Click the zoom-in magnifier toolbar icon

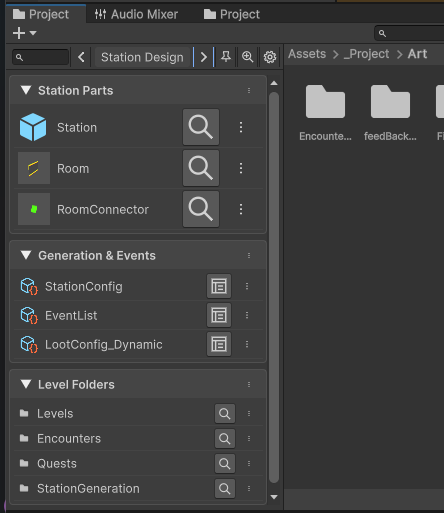pyautogui.click(x=247, y=57)
